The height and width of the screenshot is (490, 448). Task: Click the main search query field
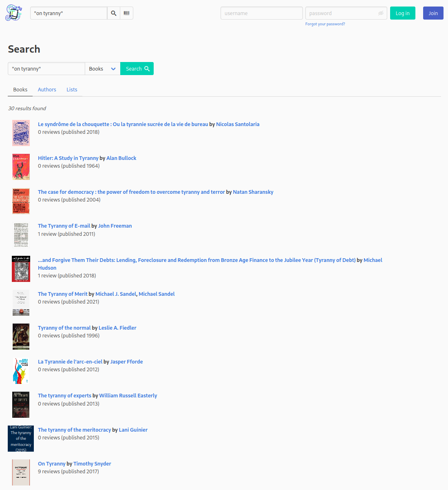click(46, 69)
